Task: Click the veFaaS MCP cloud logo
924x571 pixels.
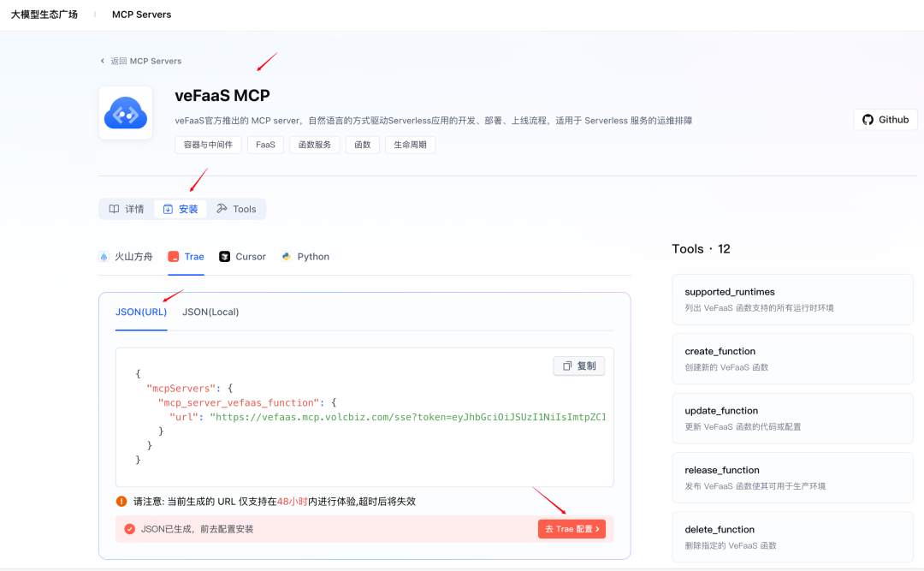Action: tap(126, 113)
